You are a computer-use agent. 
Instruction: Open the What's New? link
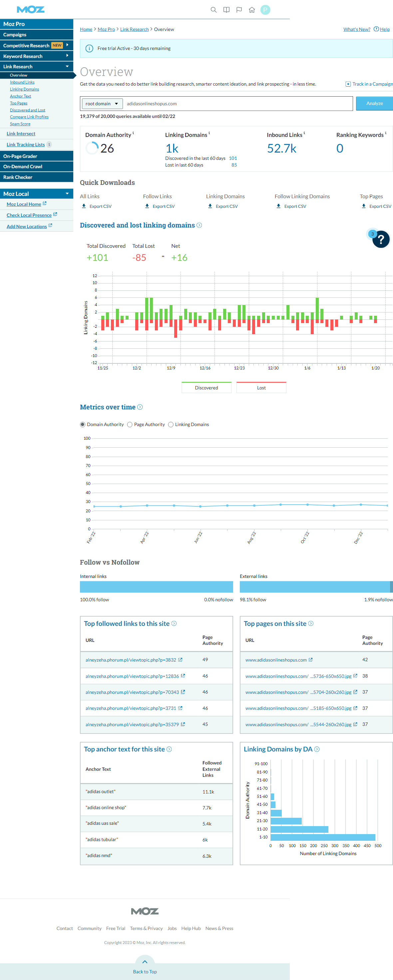coord(357,29)
